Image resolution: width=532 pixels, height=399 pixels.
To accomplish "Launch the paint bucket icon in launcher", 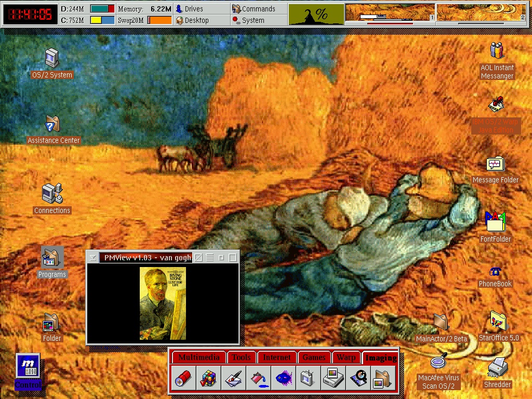I will [259, 378].
